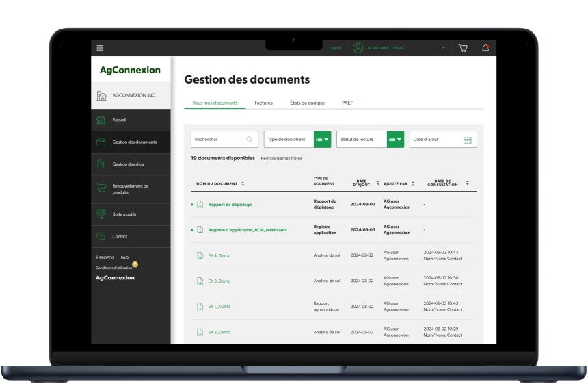Open the calendar icon in Date d'ajout
588x384 pixels.
point(468,140)
